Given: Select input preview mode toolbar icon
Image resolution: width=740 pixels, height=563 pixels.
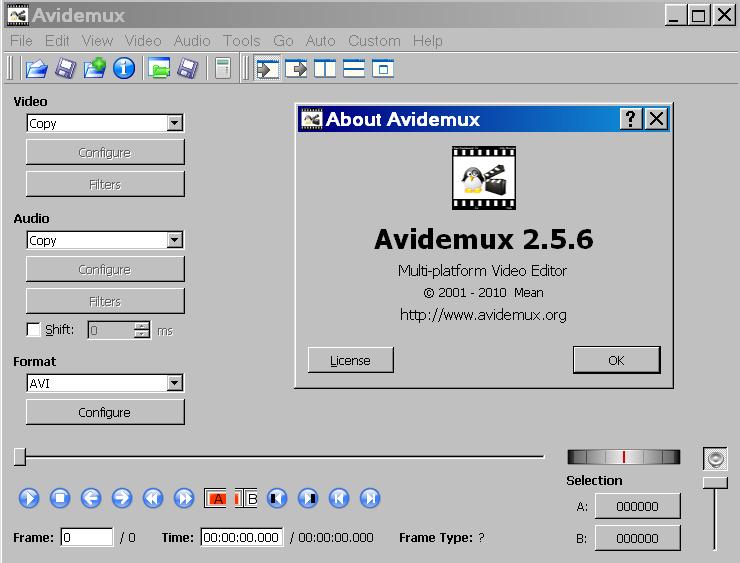Looking at the screenshot, I should click(268, 69).
